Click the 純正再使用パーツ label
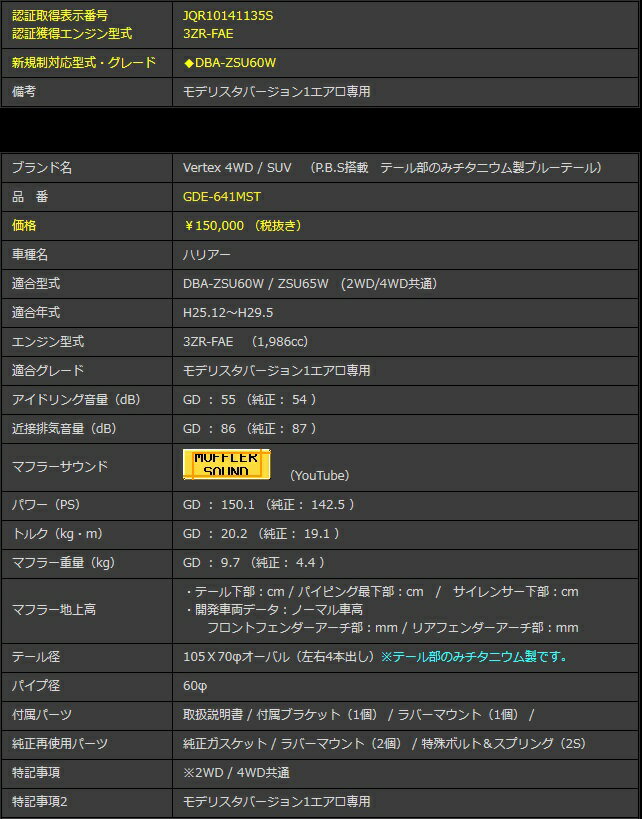This screenshot has height=819, width=642. coord(60,744)
